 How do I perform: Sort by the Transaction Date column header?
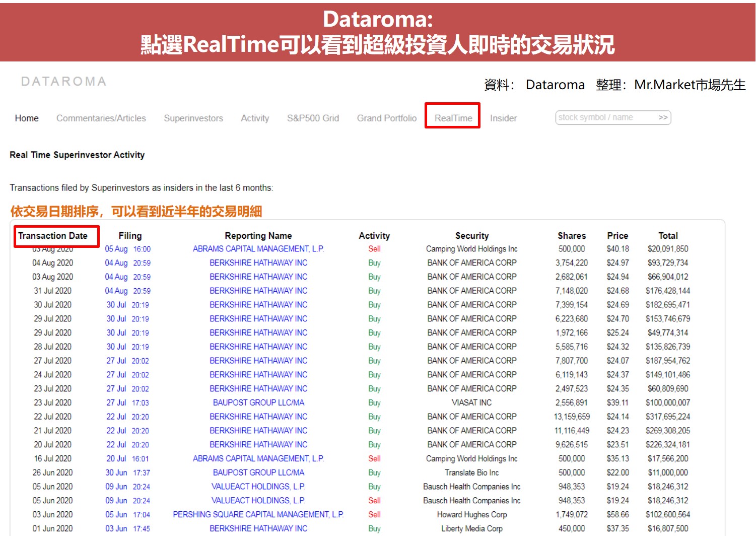coord(53,236)
